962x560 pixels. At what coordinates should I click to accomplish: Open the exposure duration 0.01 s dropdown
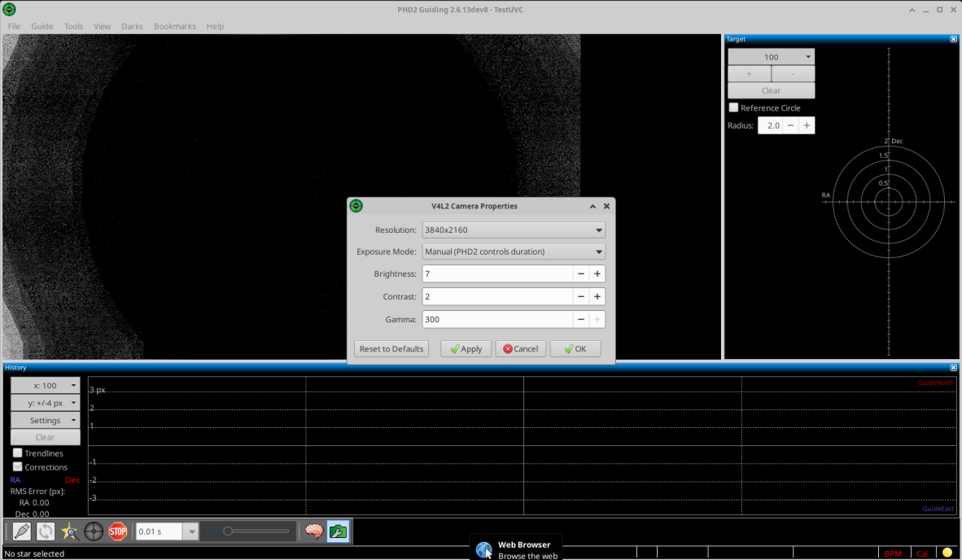pyautogui.click(x=190, y=532)
